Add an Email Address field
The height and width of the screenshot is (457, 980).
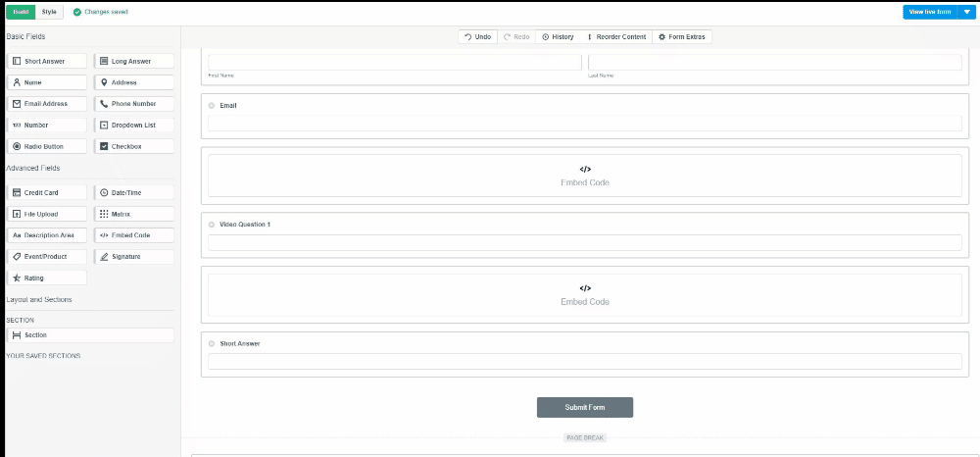[x=46, y=104]
